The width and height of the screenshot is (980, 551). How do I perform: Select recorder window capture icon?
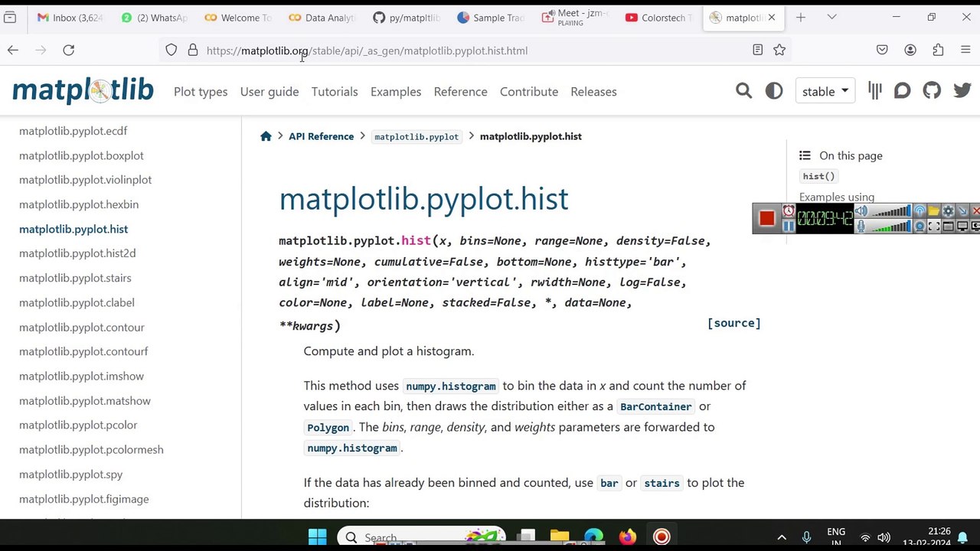click(x=948, y=226)
